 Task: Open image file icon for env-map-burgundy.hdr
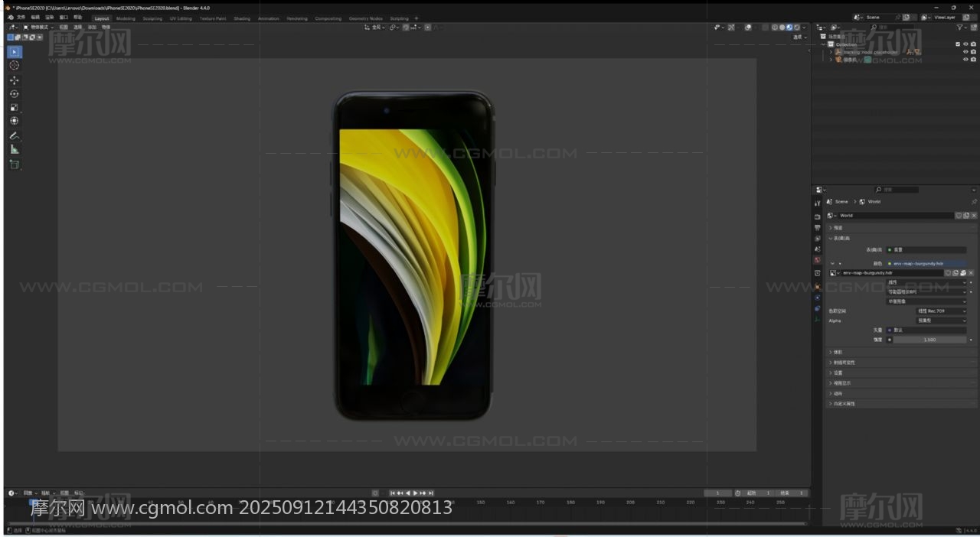(962, 273)
